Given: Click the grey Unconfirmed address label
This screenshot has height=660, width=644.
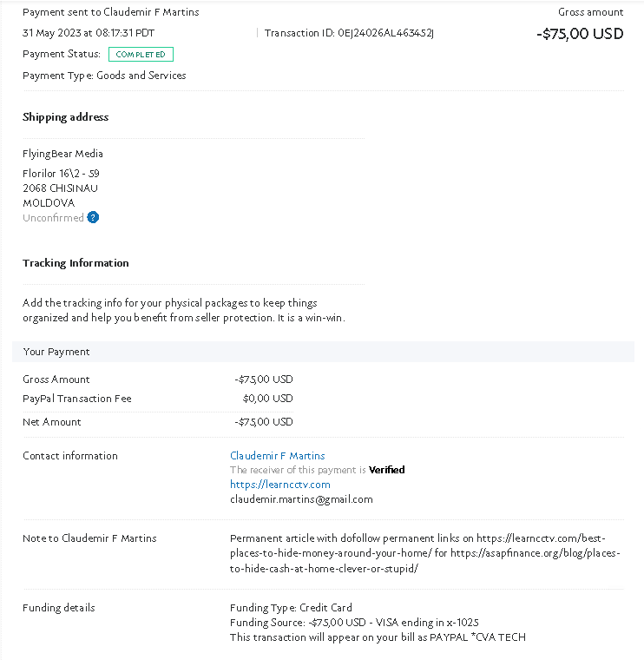Looking at the screenshot, I should (x=54, y=218).
